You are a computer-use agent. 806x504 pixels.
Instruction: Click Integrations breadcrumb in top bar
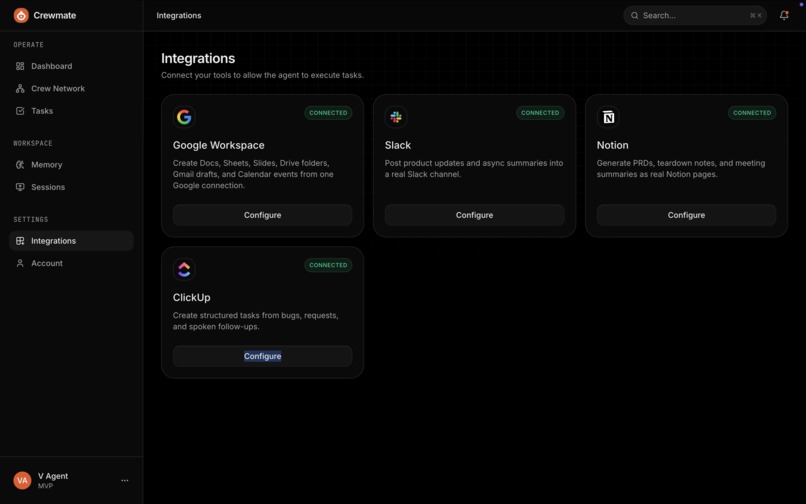179,15
